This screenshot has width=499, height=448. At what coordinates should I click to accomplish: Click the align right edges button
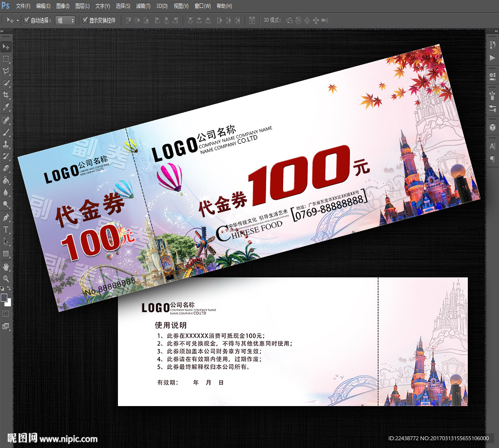175,20
